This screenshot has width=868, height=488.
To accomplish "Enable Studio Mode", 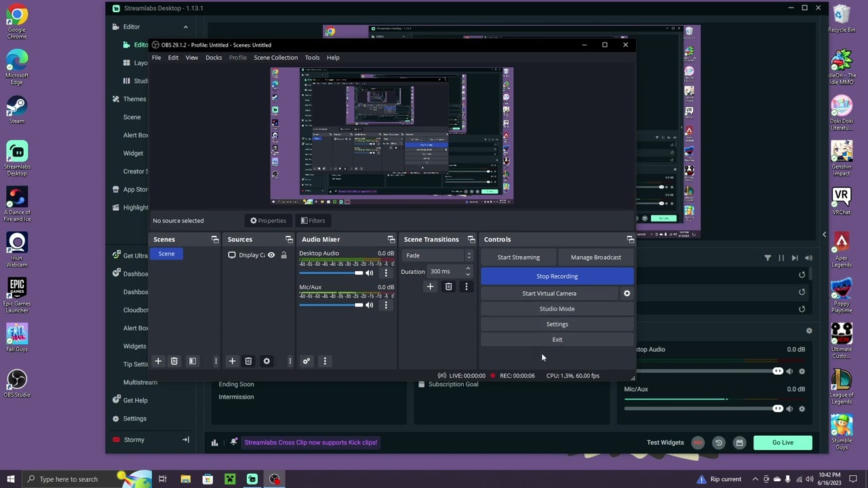I will coord(557,309).
